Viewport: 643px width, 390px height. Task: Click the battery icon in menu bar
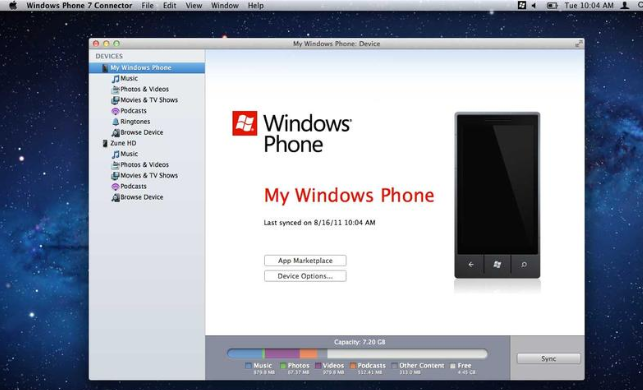[x=552, y=5]
